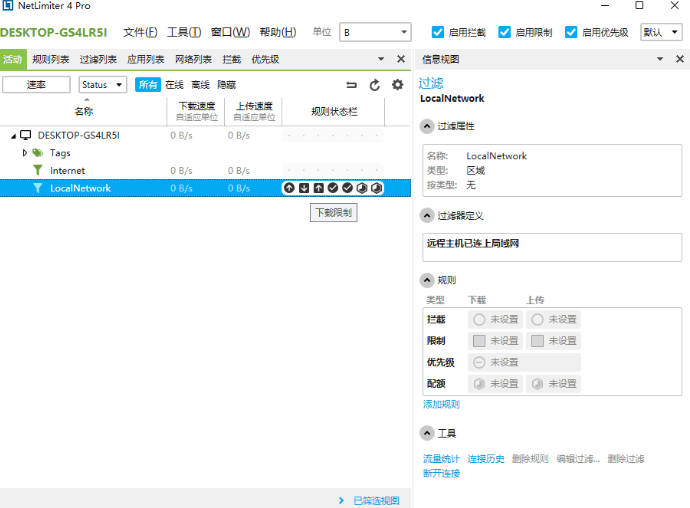
Task: Open the 流量统计 link
Action: click(x=441, y=459)
